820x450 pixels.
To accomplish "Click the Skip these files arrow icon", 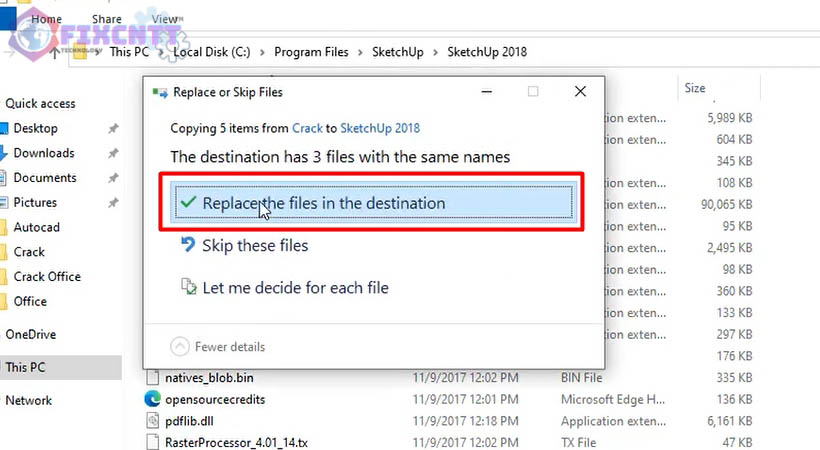I will click(186, 245).
